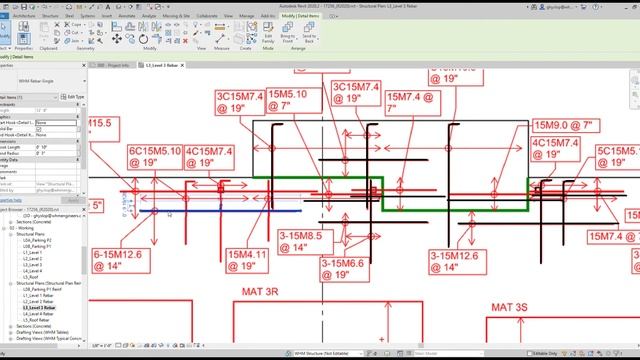Viewport: 640px width, 360px height.
Task: Open L5_Roof Rebar in browser
Action: [x=36, y=320]
